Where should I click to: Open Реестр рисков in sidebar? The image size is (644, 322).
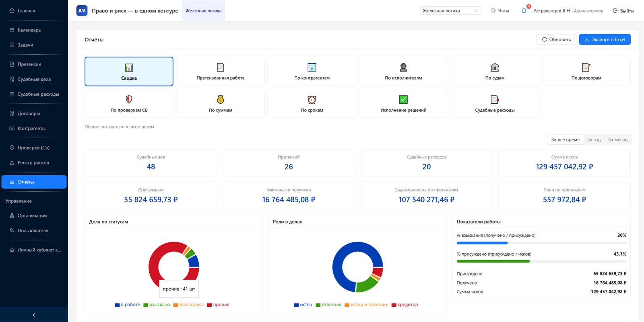click(x=34, y=163)
